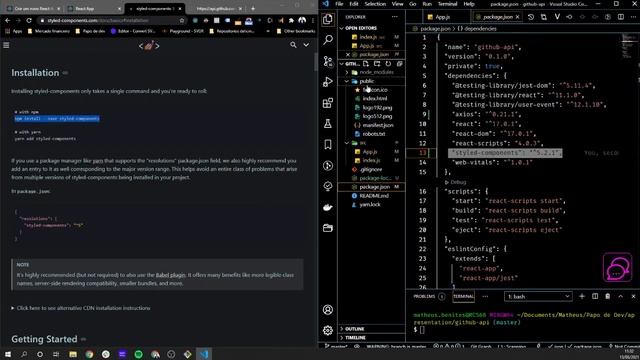Open the Source Control view icon
640x360 pixels.
pyautogui.click(x=328, y=61)
